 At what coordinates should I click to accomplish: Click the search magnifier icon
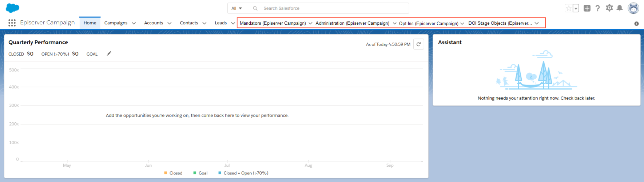tap(255, 8)
